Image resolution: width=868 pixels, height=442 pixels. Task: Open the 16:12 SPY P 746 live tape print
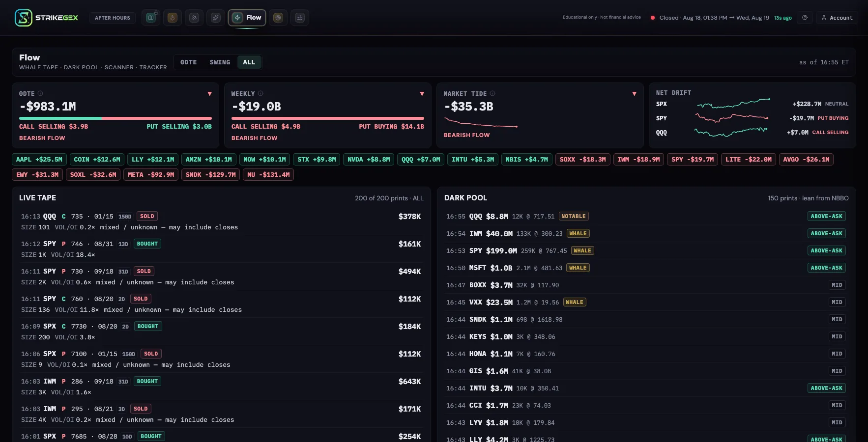(x=221, y=249)
